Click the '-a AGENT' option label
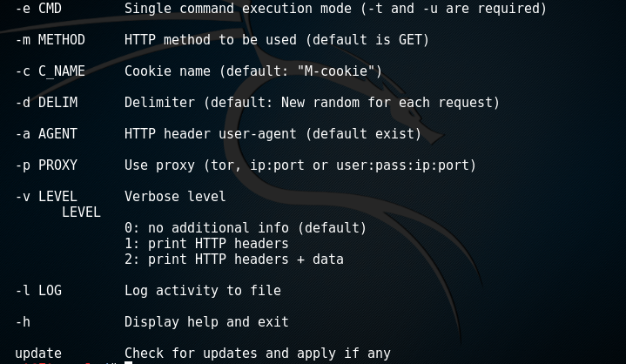Screen dimensions: 626x364 pos(46,134)
